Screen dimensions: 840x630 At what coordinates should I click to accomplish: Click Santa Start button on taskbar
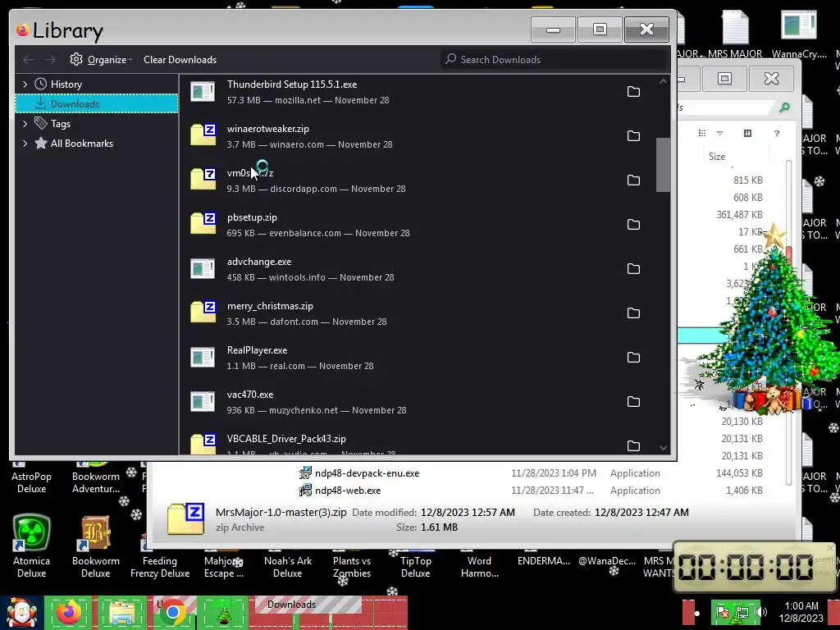21,613
